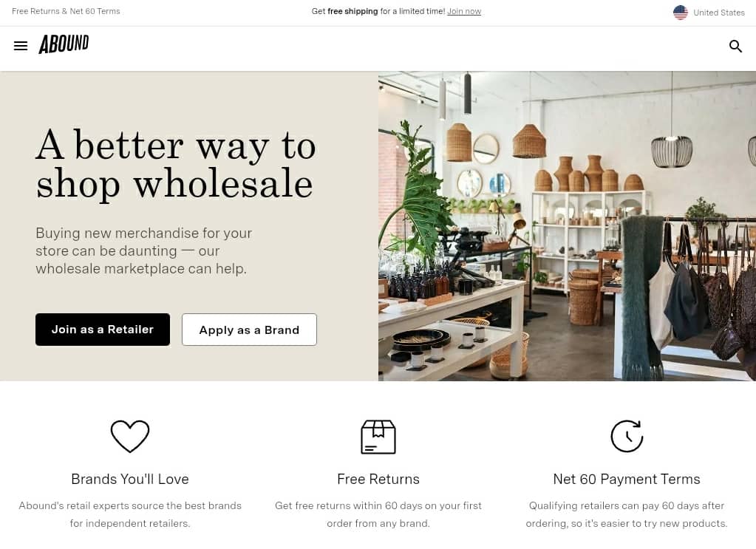Click Join as a Retailer button
Viewport: 756px width, 549px height.
click(103, 330)
